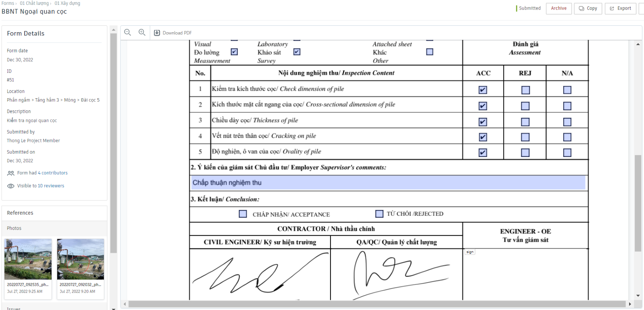Click the Civil Engineer signature
Screen dimensions: 644x310
click(x=260, y=273)
